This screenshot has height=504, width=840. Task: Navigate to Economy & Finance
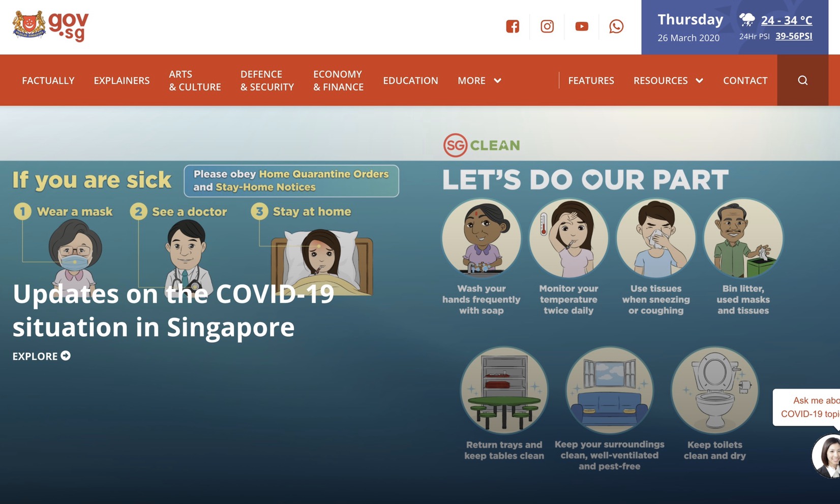(338, 80)
